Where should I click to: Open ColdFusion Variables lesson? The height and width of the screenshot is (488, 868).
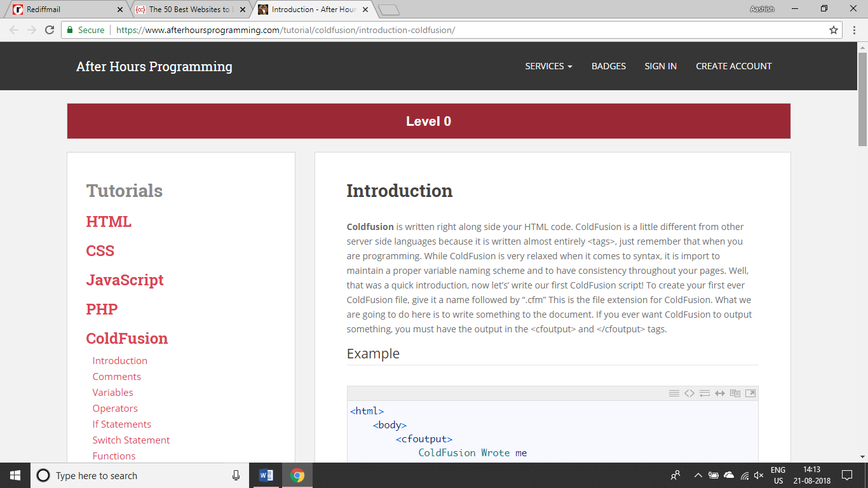click(113, 392)
